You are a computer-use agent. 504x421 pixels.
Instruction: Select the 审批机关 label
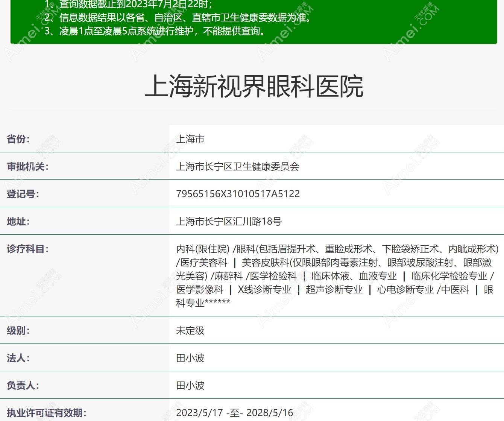coord(27,166)
